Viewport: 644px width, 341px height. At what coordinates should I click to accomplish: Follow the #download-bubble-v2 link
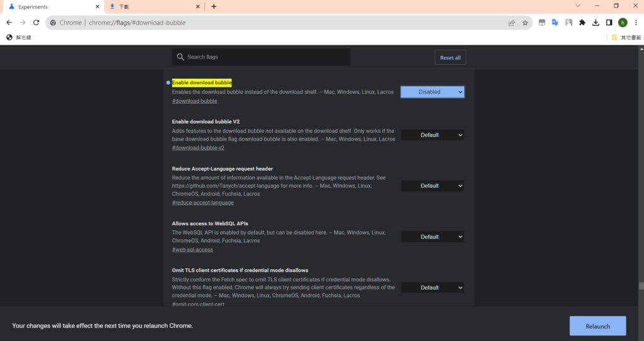point(198,148)
